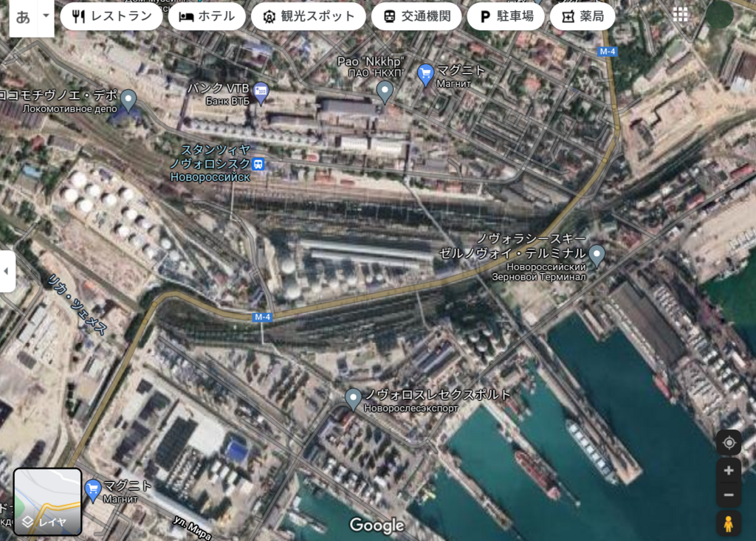Click the Street View pegman icon

coord(729,524)
